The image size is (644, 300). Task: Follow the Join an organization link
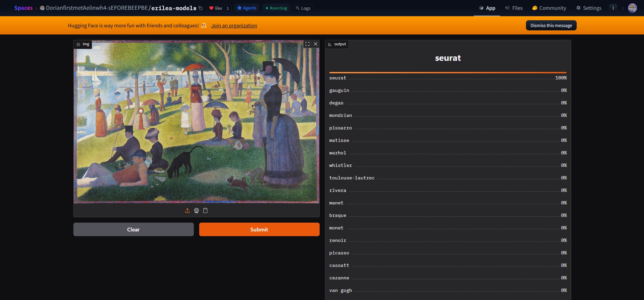coord(234,26)
